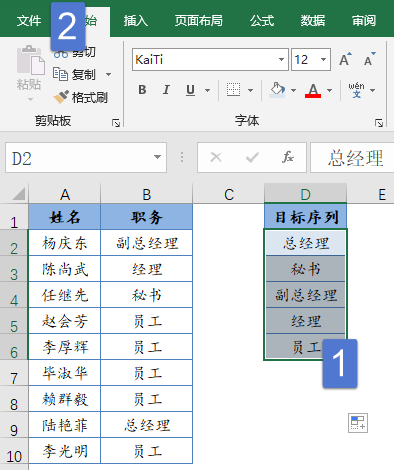Screen dimensions: 394x470
Task: Open font color dropdown arrow
Action: [329, 90]
